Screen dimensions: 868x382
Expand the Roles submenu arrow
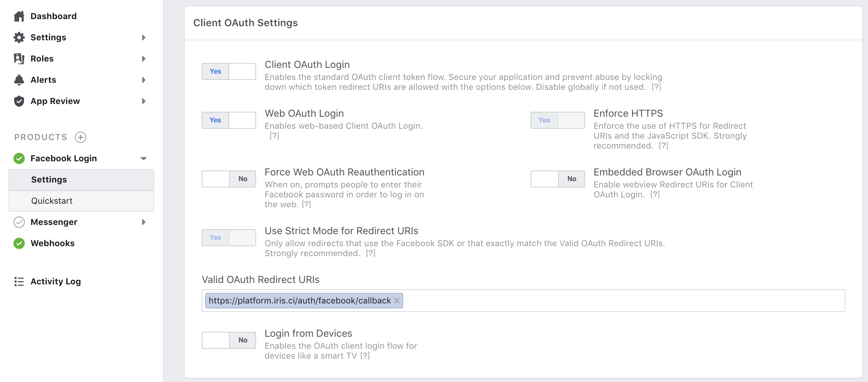pyautogui.click(x=144, y=59)
